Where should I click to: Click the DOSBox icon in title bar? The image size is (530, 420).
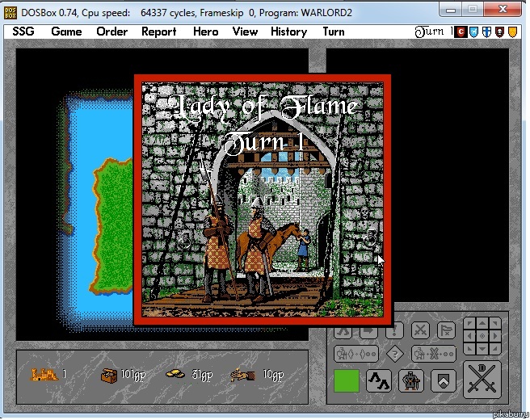pyautogui.click(x=11, y=12)
